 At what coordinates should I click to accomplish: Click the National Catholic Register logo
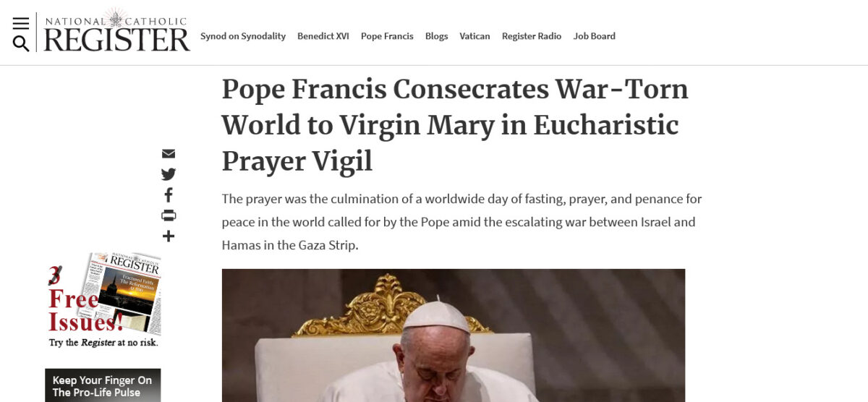click(116, 31)
